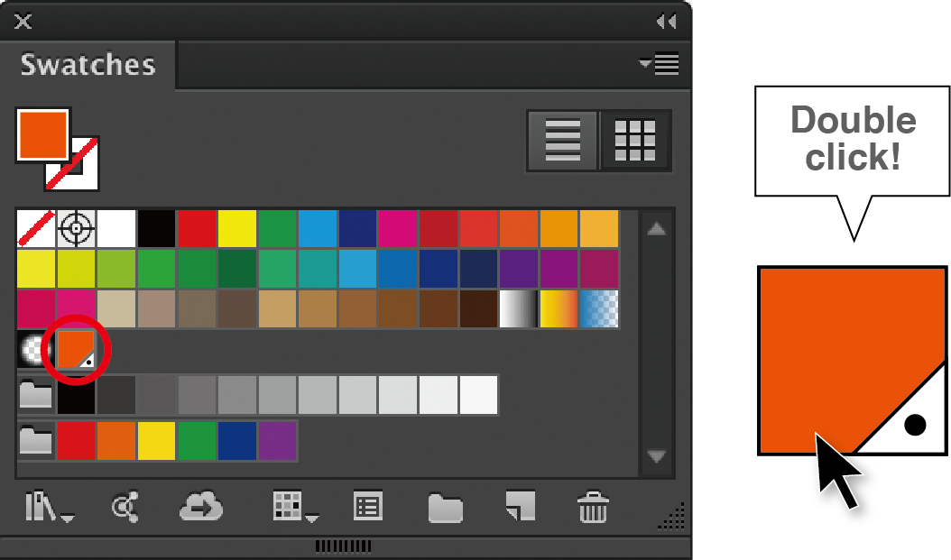The width and height of the screenshot is (951, 560).
Task: Delete swatch with trash icon
Action: point(593,509)
